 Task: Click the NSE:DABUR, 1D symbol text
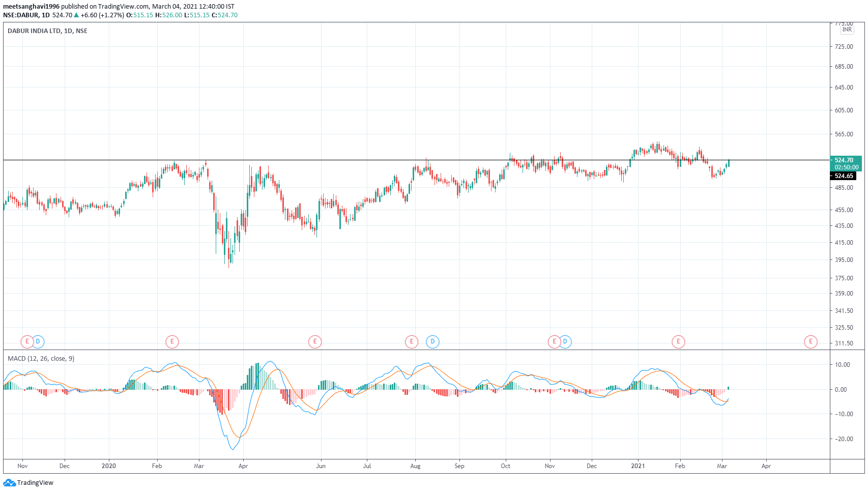[26, 15]
